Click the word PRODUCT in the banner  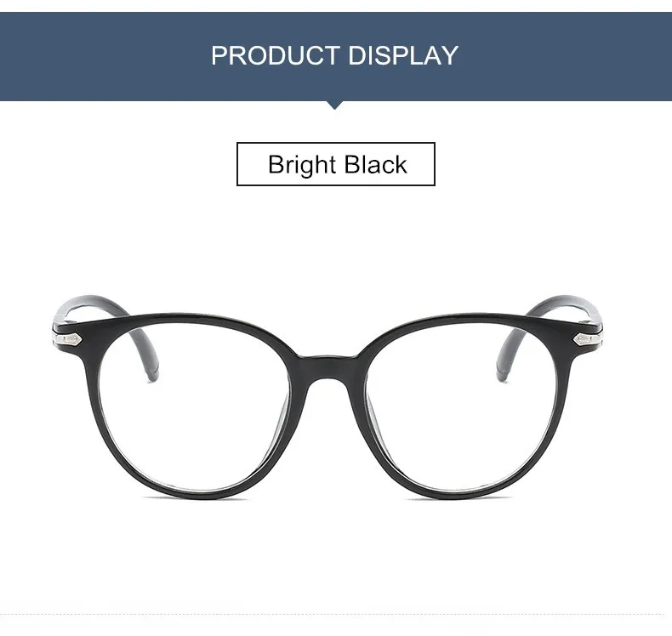click(276, 55)
